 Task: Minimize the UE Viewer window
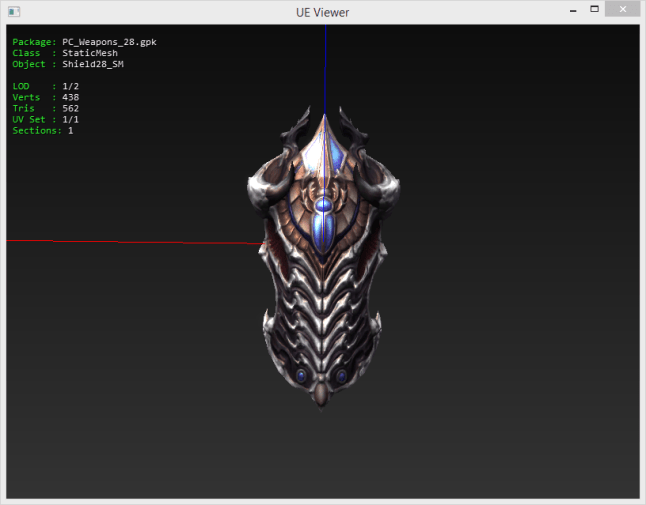click(573, 10)
